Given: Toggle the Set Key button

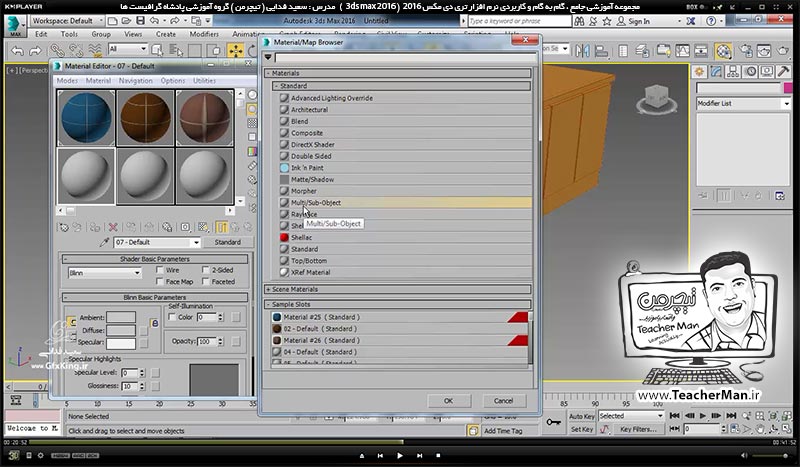Looking at the screenshot, I should (581, 429).
